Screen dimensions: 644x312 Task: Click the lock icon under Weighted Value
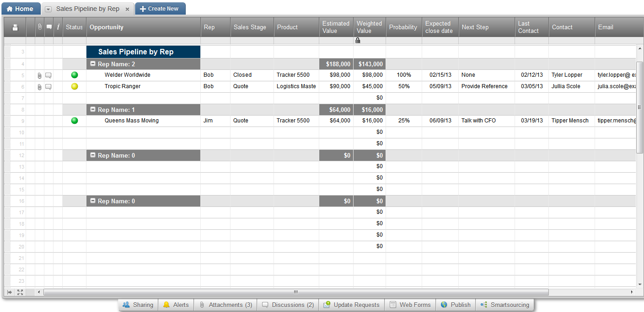(x=358, y=40)
